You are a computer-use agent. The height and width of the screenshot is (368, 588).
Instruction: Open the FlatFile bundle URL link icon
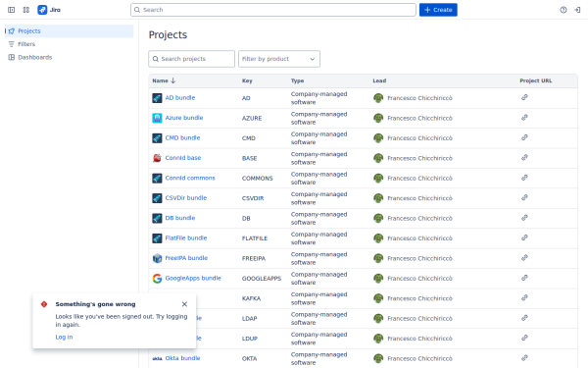[524, 237]
